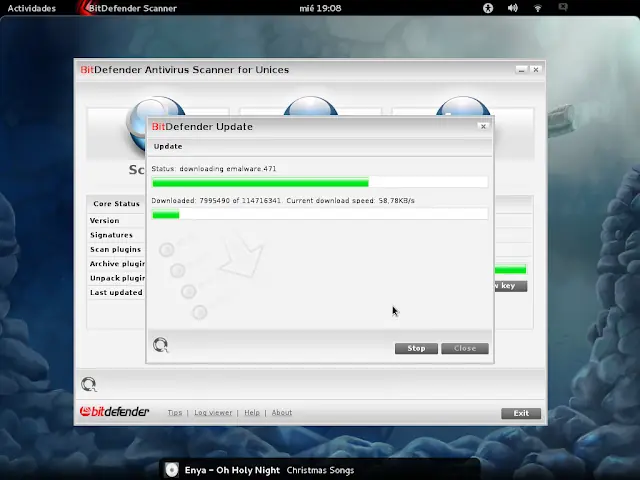Click the Downloaded bytes and speed text
The height and width of the screenshot is (480, 640).
coord(283,200)
